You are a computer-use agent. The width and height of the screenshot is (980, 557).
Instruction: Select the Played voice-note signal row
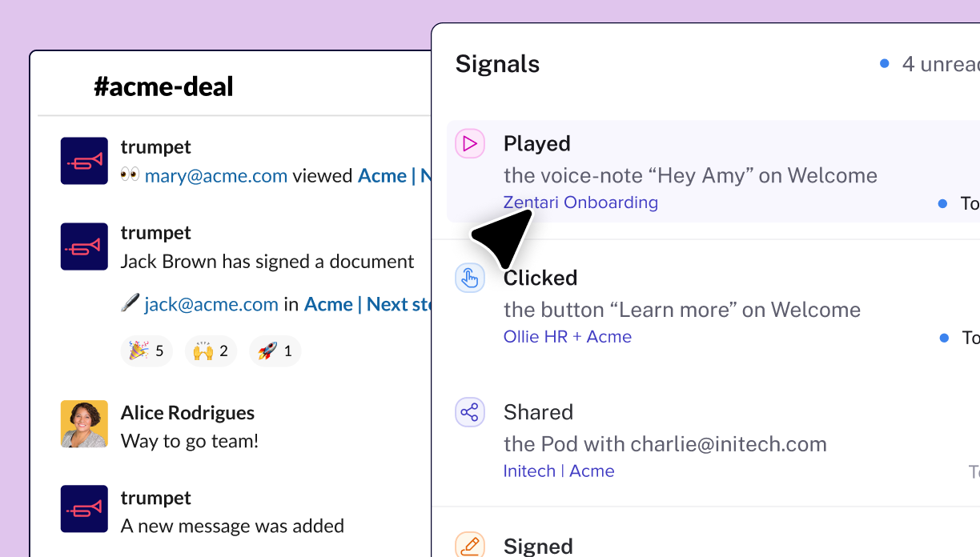tap(713, 171)
